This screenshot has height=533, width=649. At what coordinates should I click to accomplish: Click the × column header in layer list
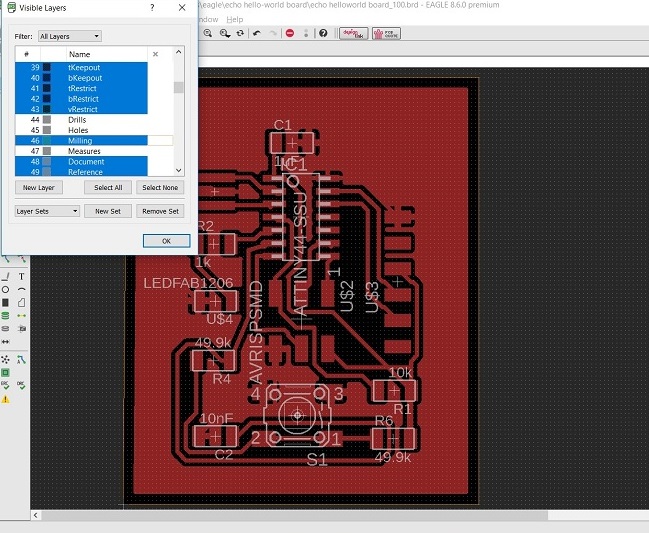point(155,54)
